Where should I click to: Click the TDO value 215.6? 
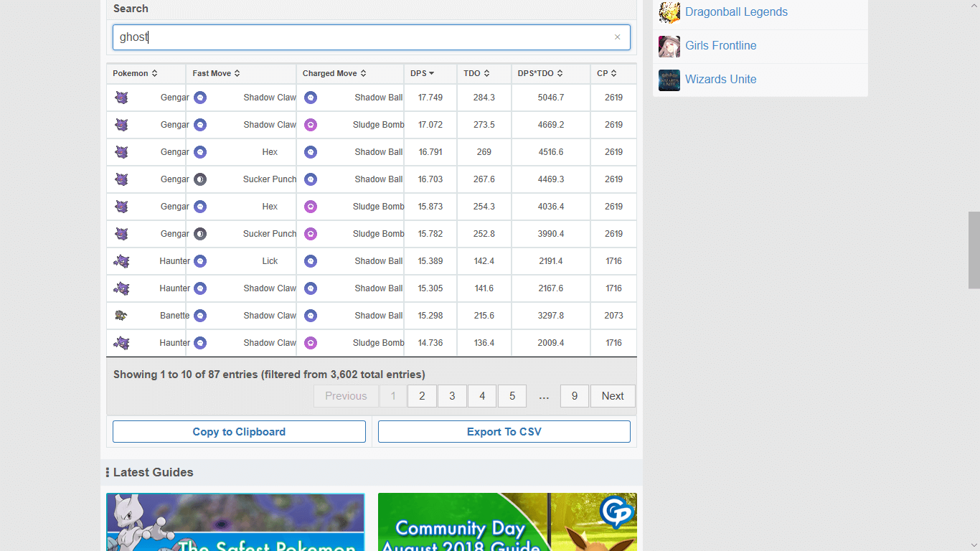pyautogui.click(x=484, y=316)
